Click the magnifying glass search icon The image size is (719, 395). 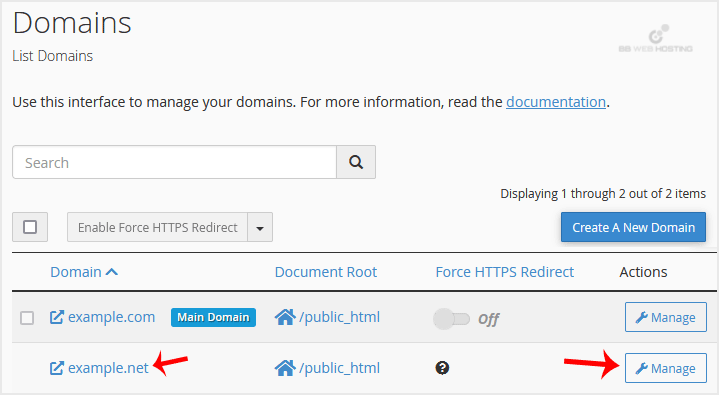tap(356, 162)
